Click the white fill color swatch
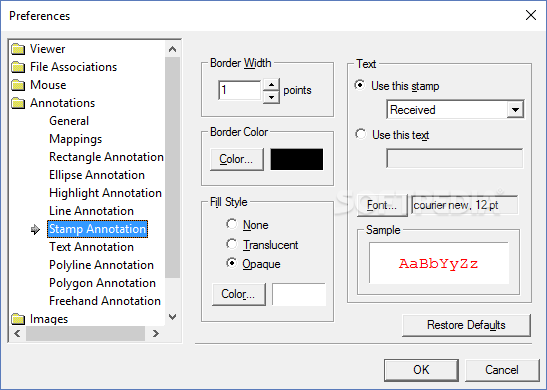The image size is (547, 390). [x=299, y=294]
